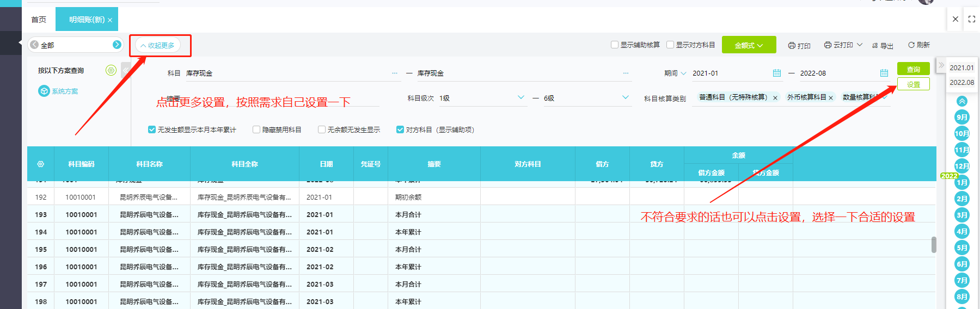Select 8月 month marker
Screen dimensions: 980x309
pyautogui.click(x=962, y=296)
